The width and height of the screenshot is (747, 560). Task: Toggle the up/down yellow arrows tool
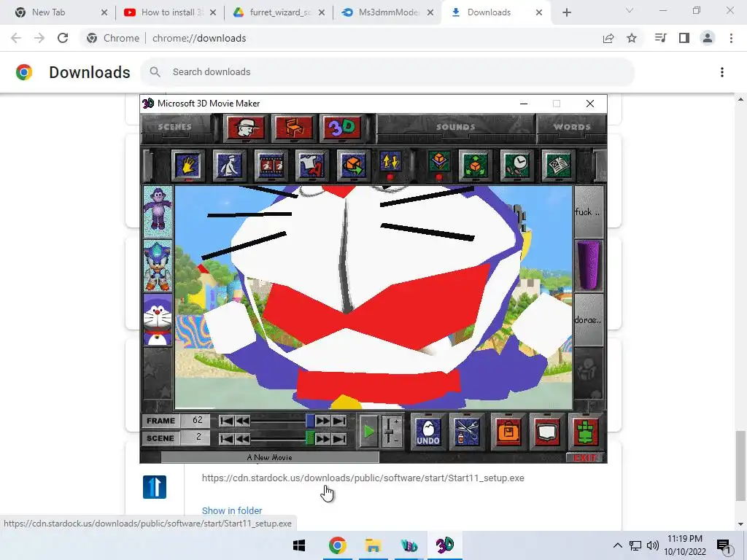[x=390, y=165]
